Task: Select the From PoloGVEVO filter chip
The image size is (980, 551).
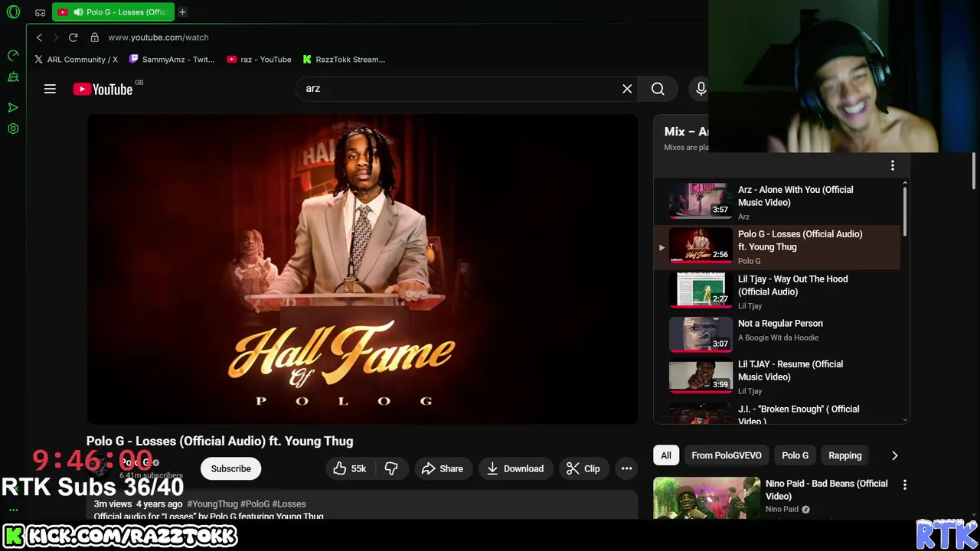Action: pos(727,455)
